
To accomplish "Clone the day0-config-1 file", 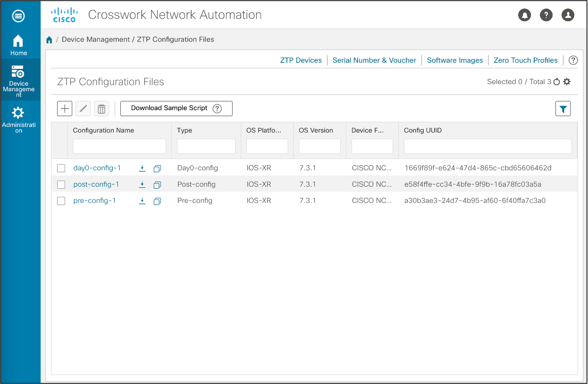I will [x=157, y=168].
